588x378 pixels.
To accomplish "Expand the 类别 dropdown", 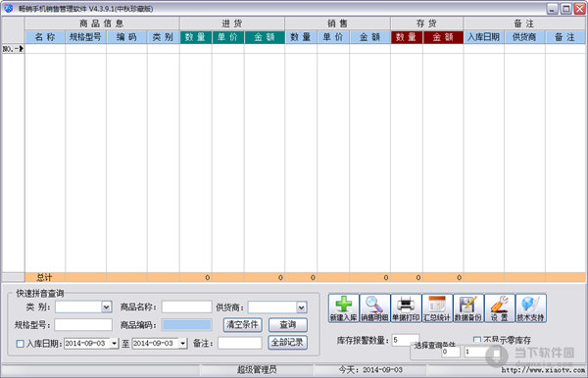I will click(107, 307).
